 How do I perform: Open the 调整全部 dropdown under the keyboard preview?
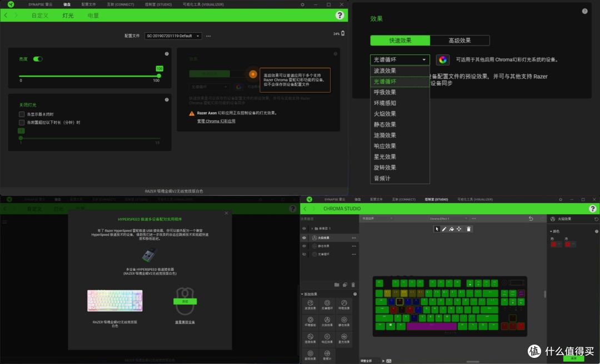point(369,361)
